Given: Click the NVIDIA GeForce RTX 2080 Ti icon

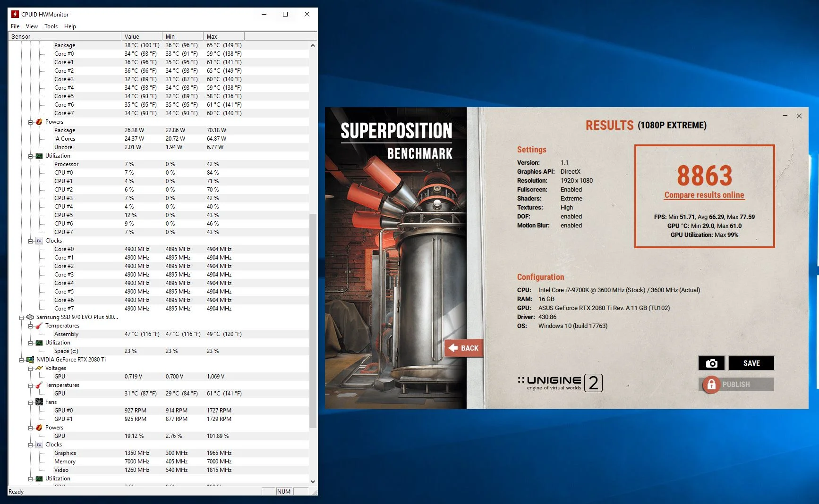Looking at the screenshot, I should [30, 360].
